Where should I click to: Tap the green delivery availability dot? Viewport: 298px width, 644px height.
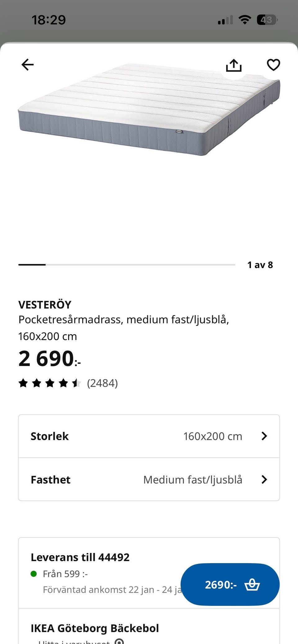[34, 574]
